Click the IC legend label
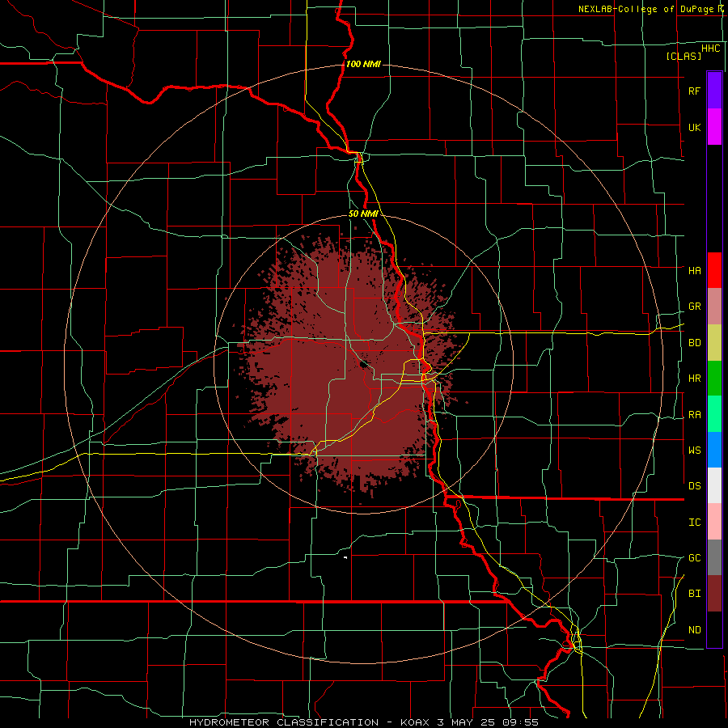 pyautogui.click(x=694, y=522)
